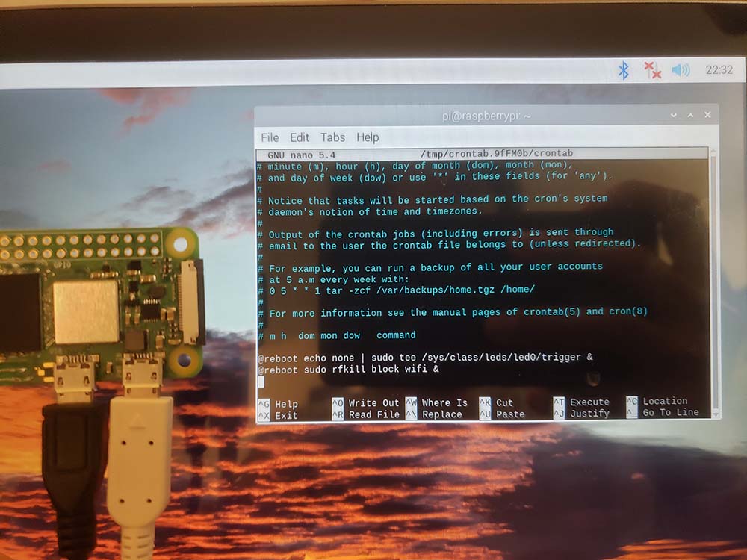
Task: Click the line '@reboot echo none | sudo tee'
Action: click(x=426, y=357)
